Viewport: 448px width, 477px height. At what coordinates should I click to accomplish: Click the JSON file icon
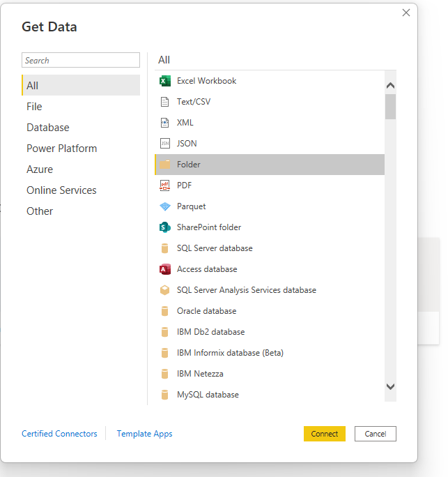(x=164, y=144)
